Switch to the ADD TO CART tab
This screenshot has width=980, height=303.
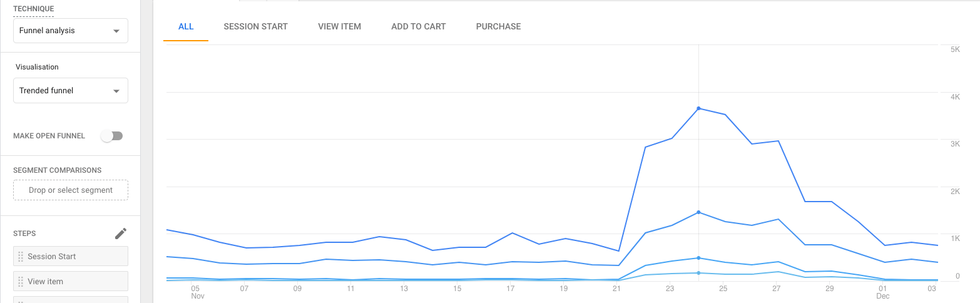pyautogui.click(x=418, y=27)
